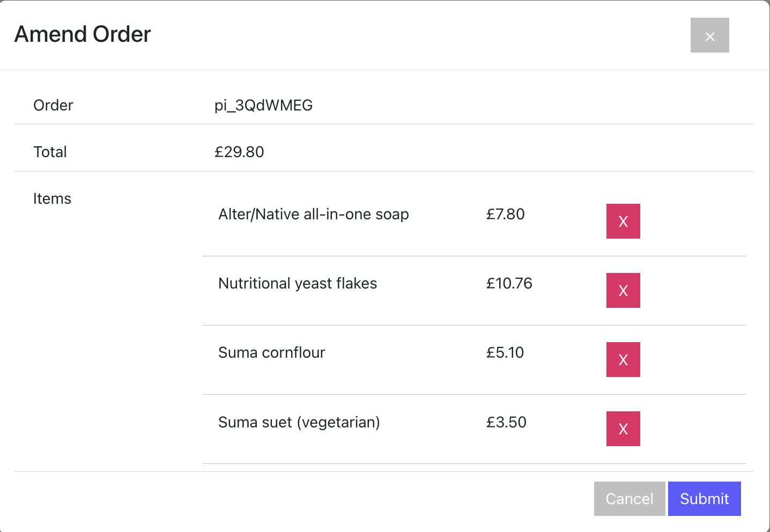Click the Total row label

pyautogui.click(x=50, y=152)
